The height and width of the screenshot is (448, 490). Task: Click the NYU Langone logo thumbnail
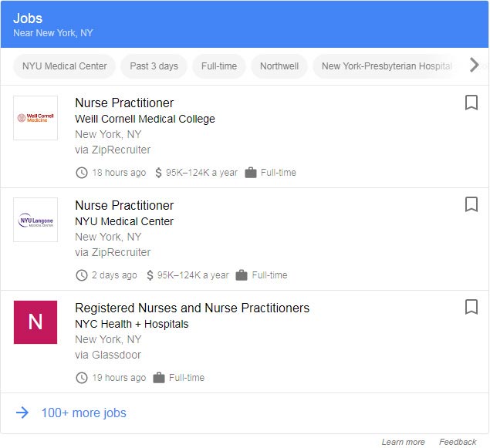pyautogui.click(x=35, y=221)
